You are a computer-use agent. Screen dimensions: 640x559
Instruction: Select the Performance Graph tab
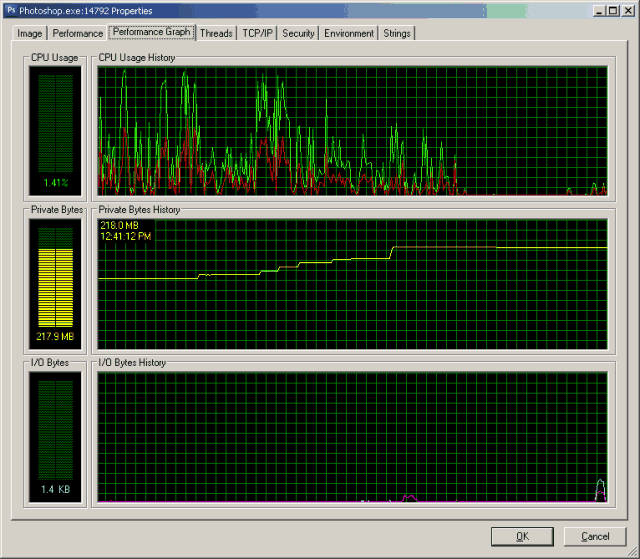pyautogui.click(x=151, y=32)
